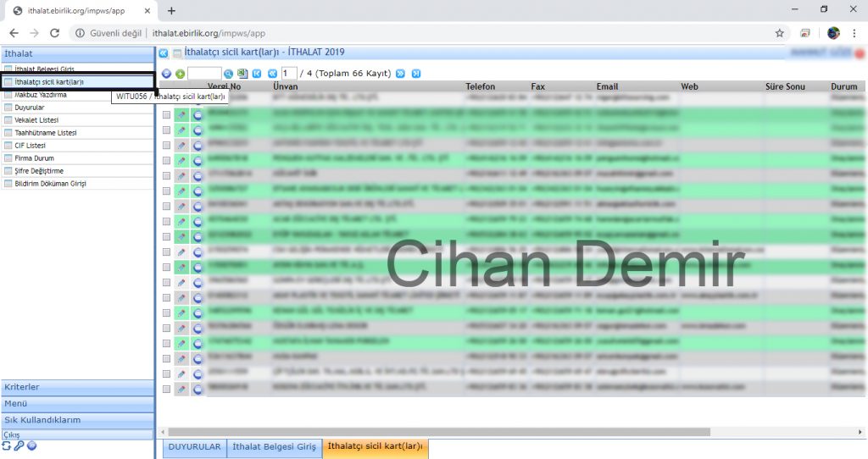
Task: Open CIF Listesi in sidebar
Action: (x=77, y=146)
